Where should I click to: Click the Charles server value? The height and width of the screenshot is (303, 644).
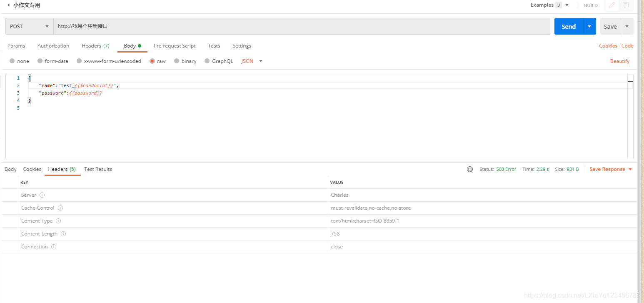(x=339, y=195)
